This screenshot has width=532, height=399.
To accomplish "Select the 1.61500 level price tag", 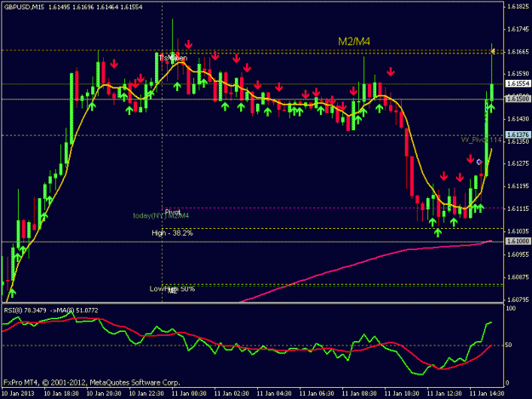I will [x=518, y=99].
